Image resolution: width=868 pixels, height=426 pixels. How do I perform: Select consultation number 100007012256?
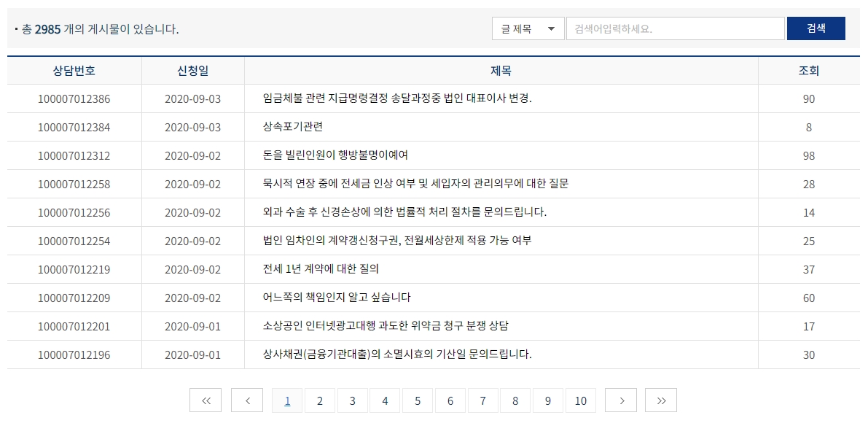click(74, 213)
